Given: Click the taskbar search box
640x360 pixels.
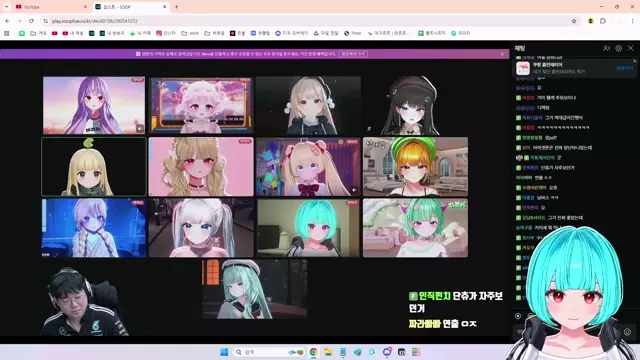Looking at the screenshot, I should point(269,352).
